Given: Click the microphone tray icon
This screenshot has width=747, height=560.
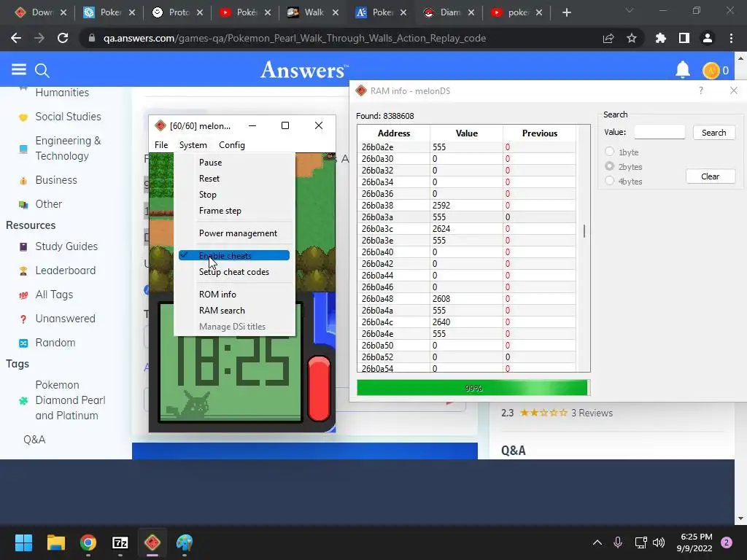Looking at the screenshot, I should click(618, 542).
